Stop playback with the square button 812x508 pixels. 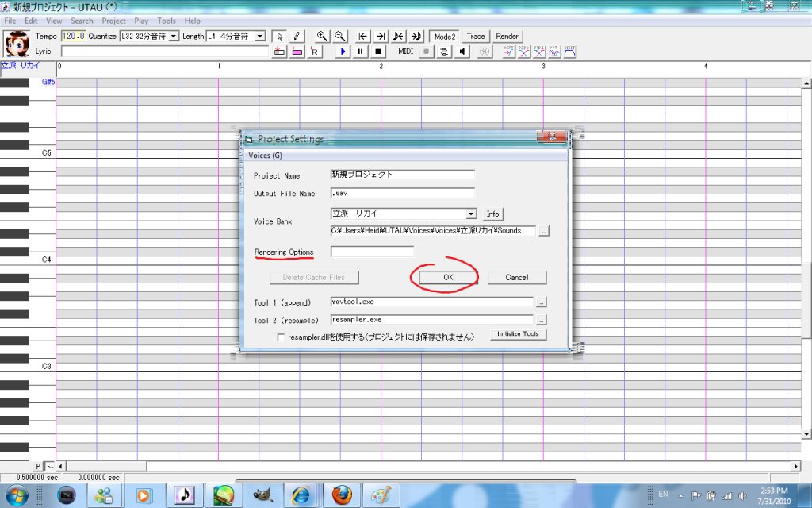378,52
